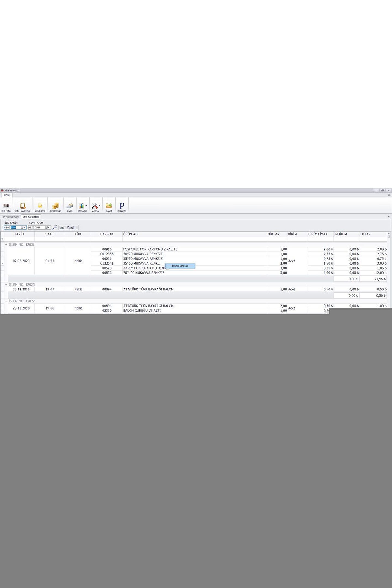The width and height of the screenshot is (392, 588).
Task: Select the MENÜ ribbon tab
Action: pos(7,195)
